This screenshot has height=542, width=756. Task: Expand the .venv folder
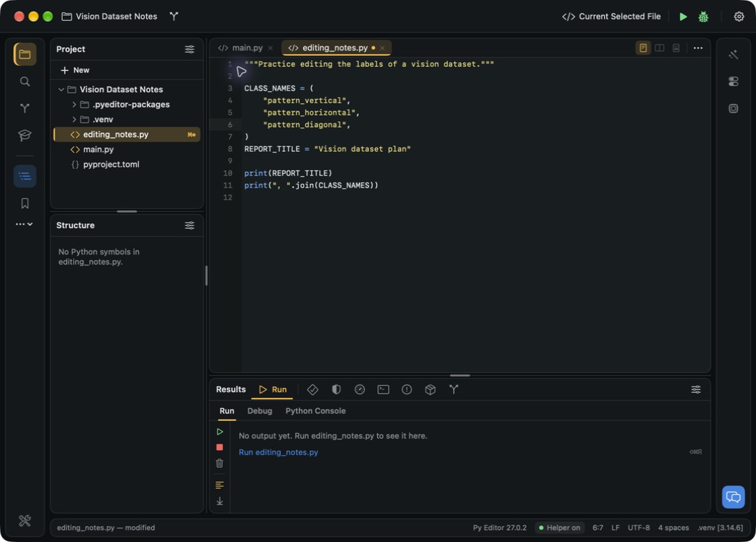click(73, 119)
